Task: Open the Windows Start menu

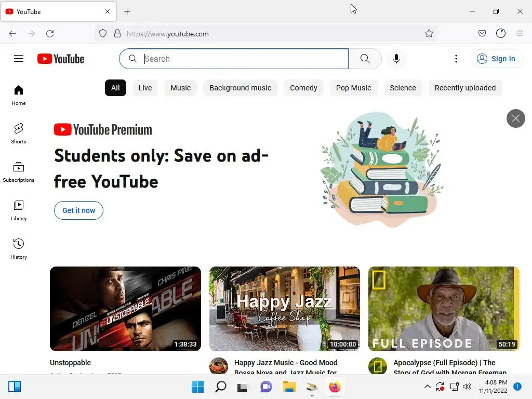Action: click(198, 387)
